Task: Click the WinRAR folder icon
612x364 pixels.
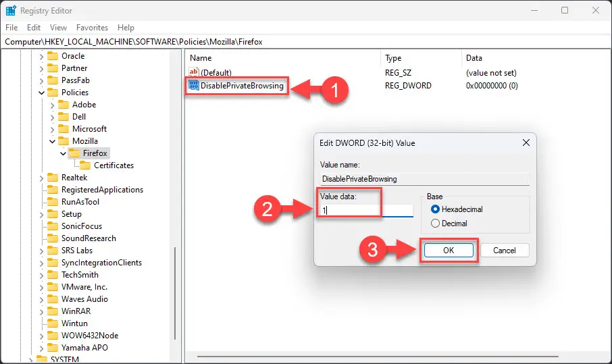Action: click(53, 311)
